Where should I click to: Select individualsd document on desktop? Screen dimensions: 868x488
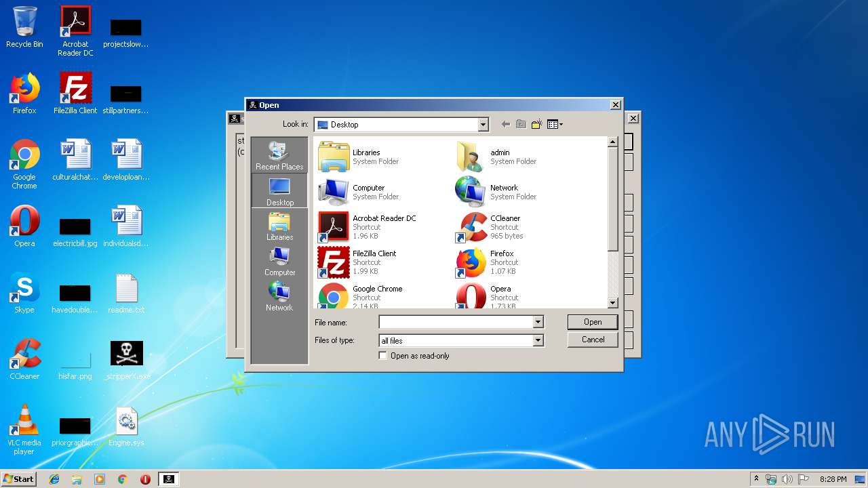click(x=126, y=226)
